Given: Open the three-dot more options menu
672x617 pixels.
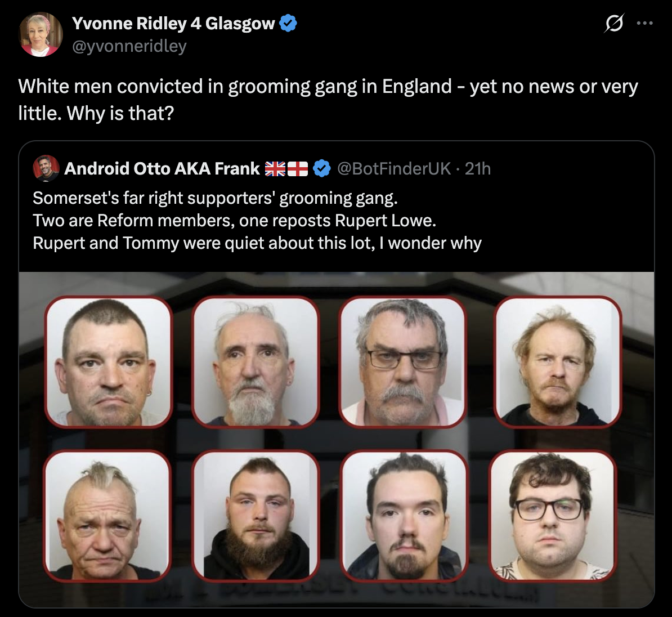Looking at the screenshot, I should click(x=644, y=23).
